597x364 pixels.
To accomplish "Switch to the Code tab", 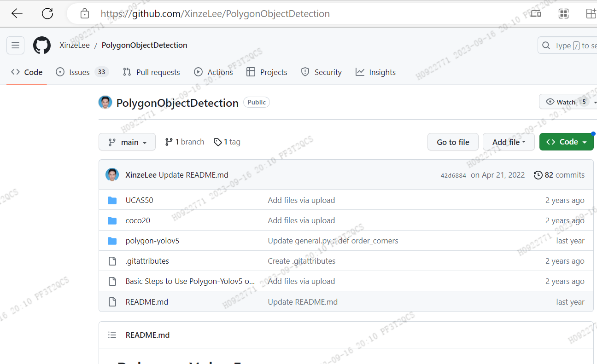I will point(27,72).
